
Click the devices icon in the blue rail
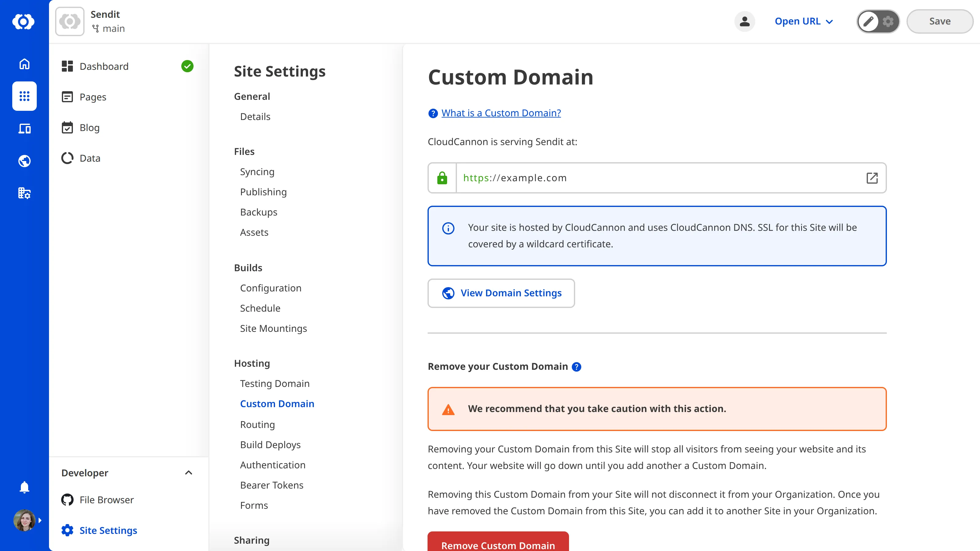[x=24, y=129]
